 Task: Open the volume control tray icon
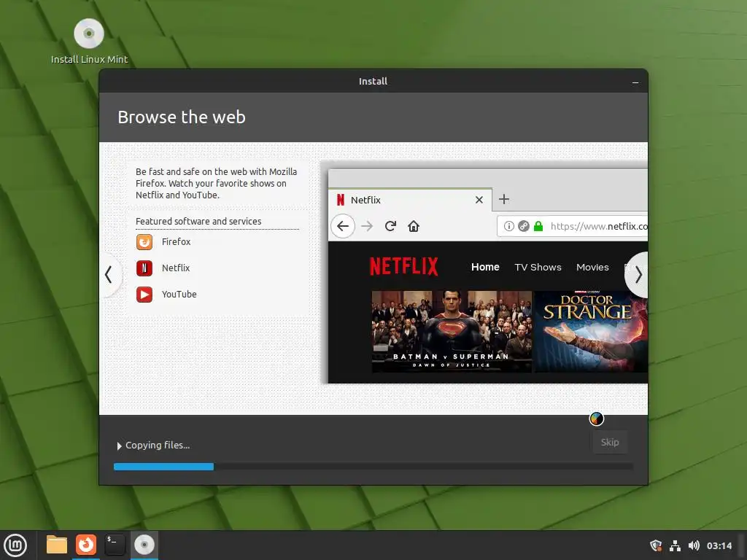pos(694,545)
